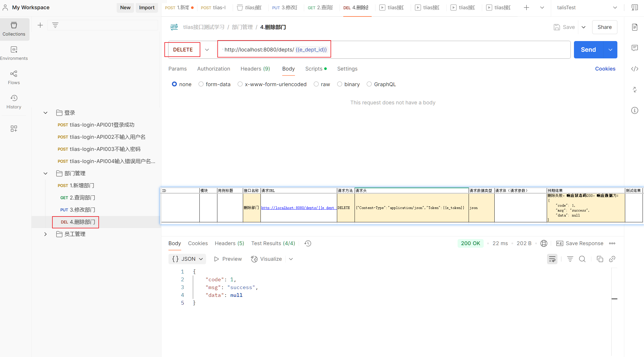Open Environments in the sidebar
644x357 pixels.
coord(14,53)
